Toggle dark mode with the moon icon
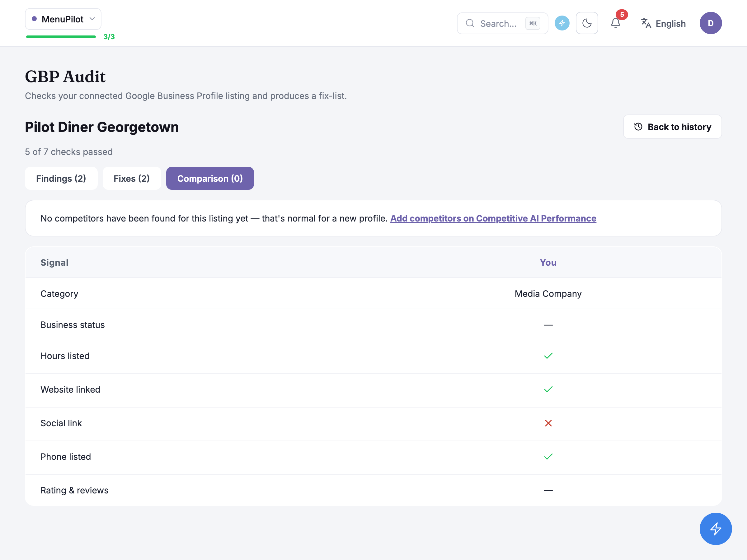Image resolution: width=747 pixels, height=560 pixels. 587,23
